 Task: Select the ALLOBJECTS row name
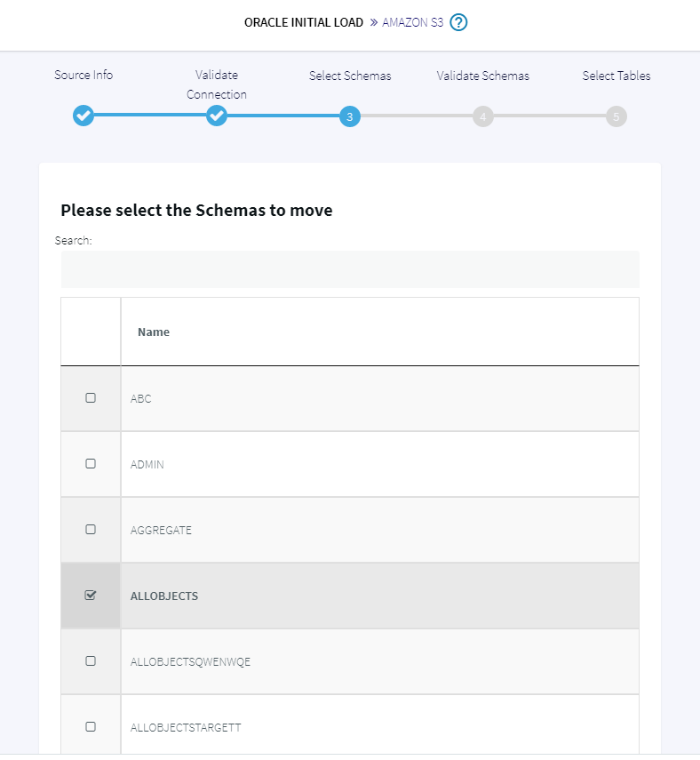pos(164,596)
